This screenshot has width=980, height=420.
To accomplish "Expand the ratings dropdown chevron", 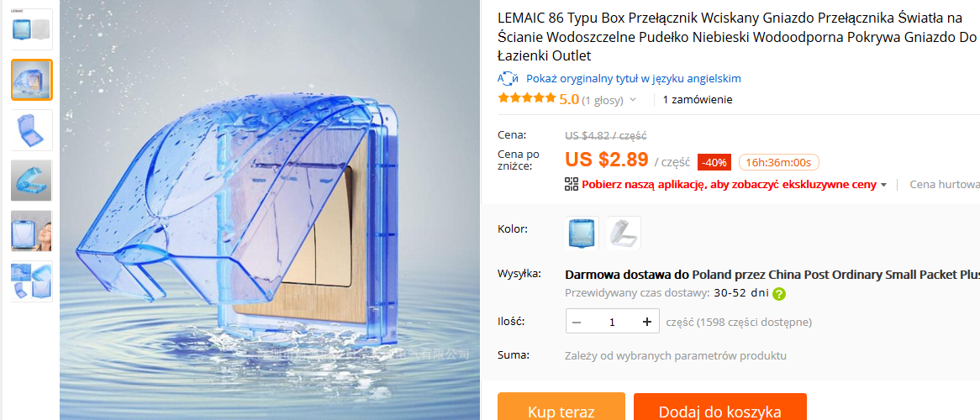I will [x=633, y=99].
